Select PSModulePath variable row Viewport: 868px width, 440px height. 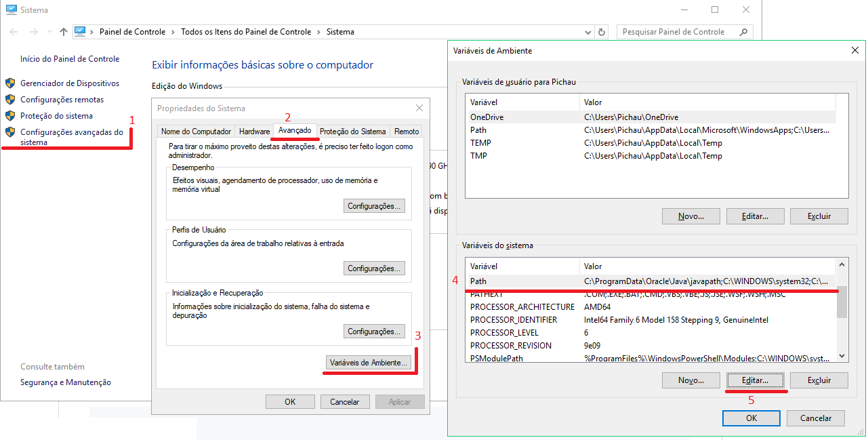tap(651, 357)
